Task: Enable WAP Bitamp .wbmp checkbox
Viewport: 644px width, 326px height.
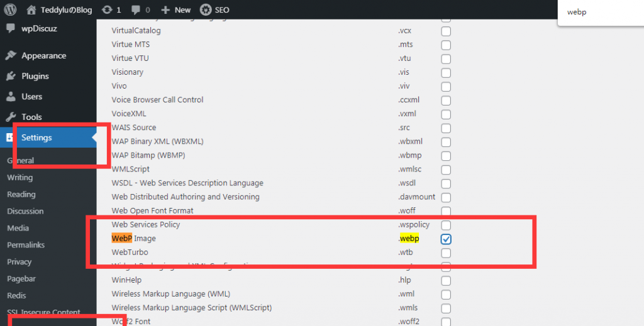Action: 446,156
